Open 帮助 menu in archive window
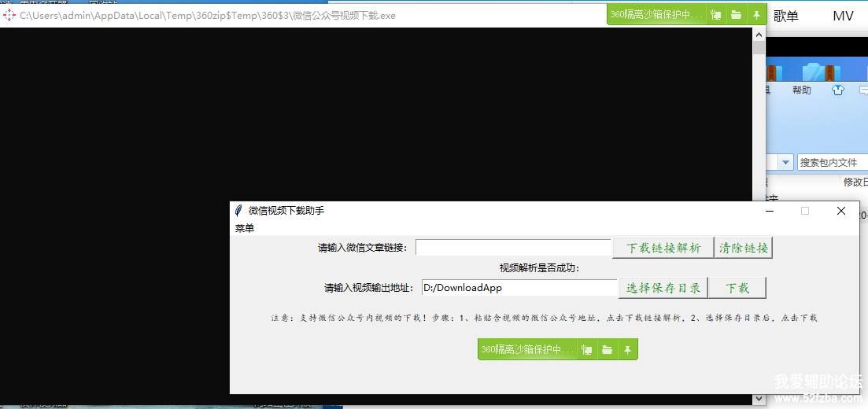This screenshot has width=868, height=409. pyautogui.click(x=802, y=90)
